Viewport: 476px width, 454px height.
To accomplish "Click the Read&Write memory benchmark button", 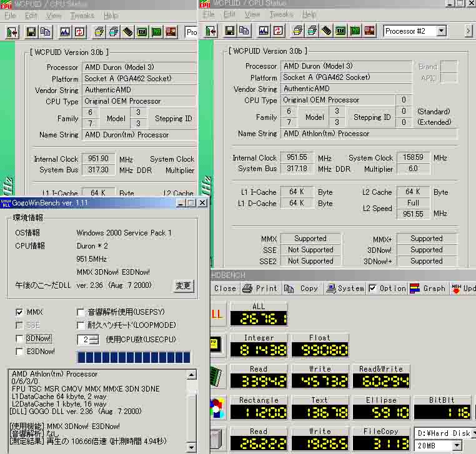I will pyautogui.click(x=381, y=377).
